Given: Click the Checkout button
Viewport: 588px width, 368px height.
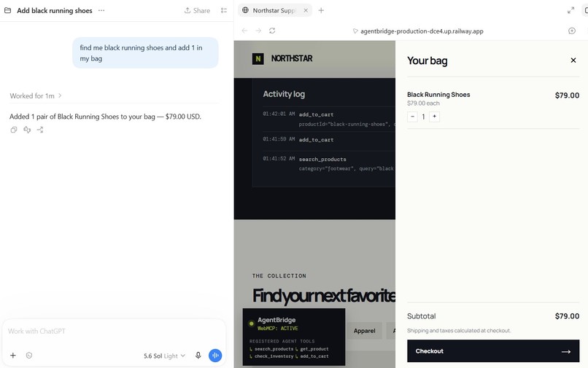Looking at the screenshot, I should 493,351.
